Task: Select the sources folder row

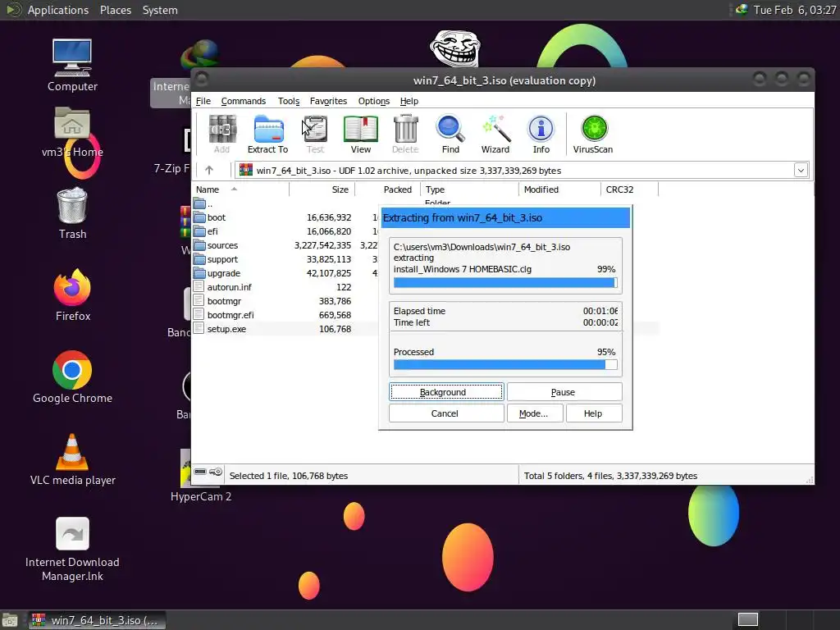Action: (285, 245)
